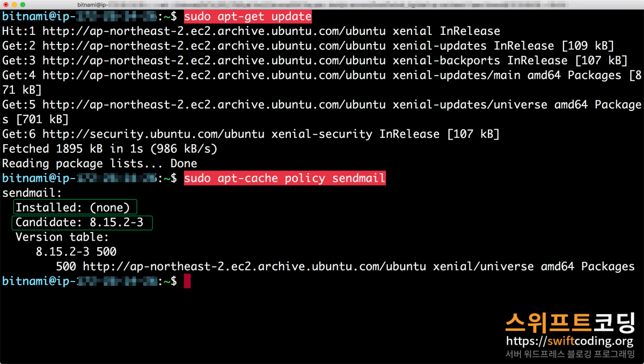Click the 'Version table:' line
Viewport: 644px width, 364px height.
[62, 237]
